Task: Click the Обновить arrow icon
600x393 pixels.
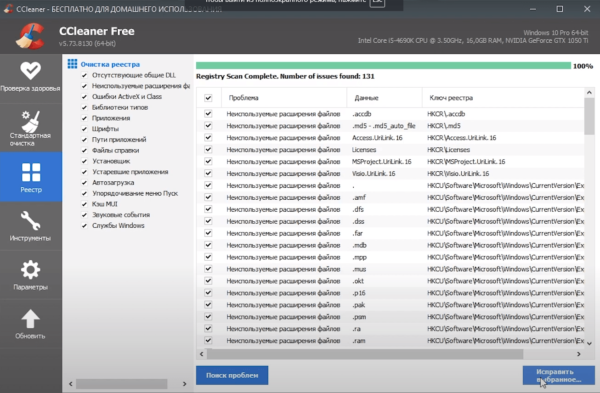Action: 30,319
